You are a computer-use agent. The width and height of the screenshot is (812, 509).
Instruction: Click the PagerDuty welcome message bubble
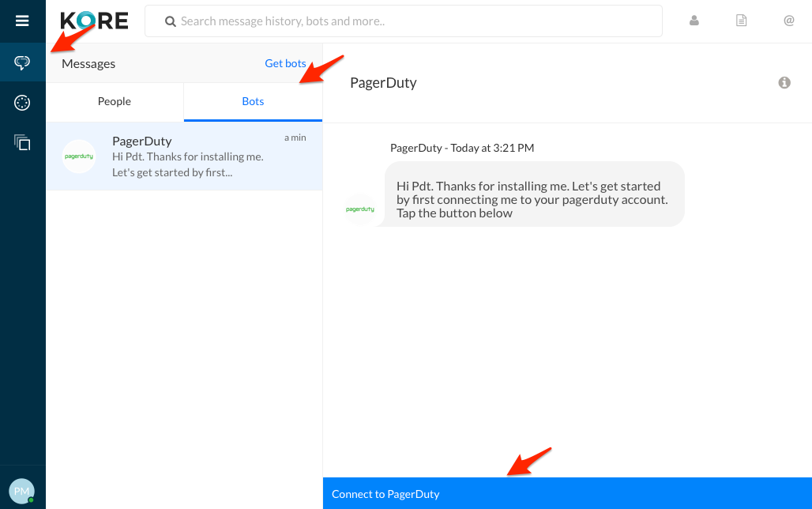534,199
